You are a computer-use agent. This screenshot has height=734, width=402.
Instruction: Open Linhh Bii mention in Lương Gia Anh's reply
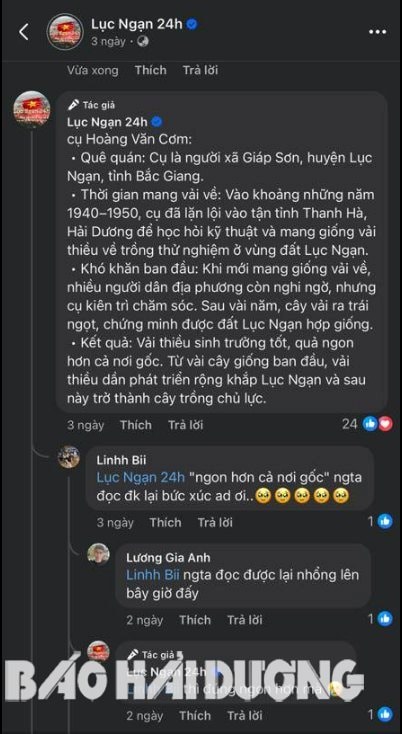click(x=153, y=575)
